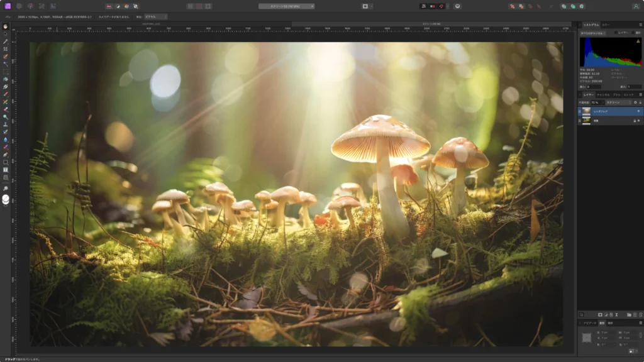Select the Photo Persona icon
Image resolution: width=644 pixels, height=362 pixels.
pos(8,6)
